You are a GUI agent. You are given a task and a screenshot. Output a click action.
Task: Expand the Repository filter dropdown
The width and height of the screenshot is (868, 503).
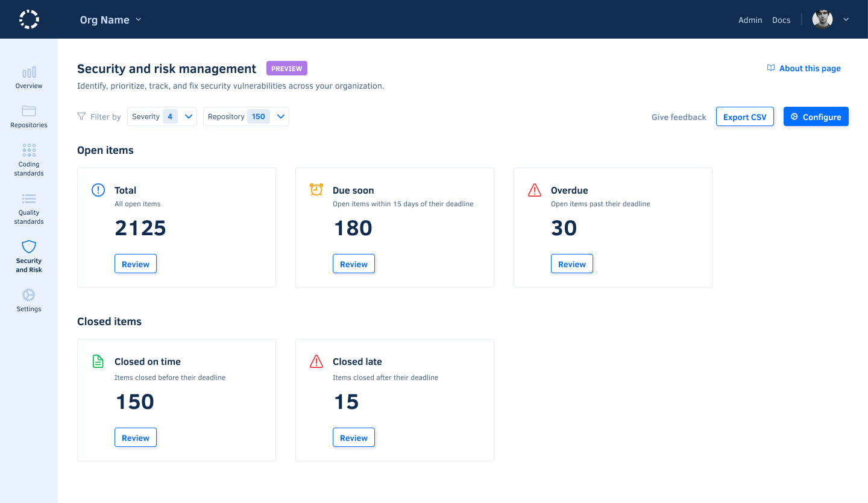pos(280,116)
